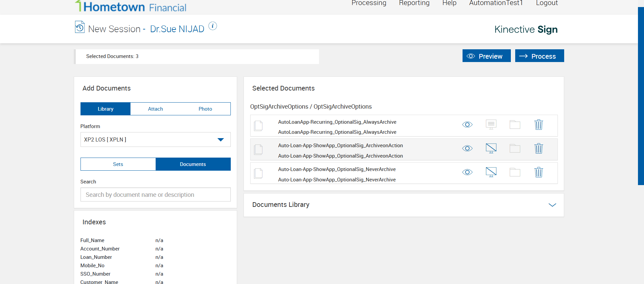Delete the AutoLoanApp-Recurring AlwaysArchive document
This screenshot has height=284, width=644.
[x=538, y=125]
